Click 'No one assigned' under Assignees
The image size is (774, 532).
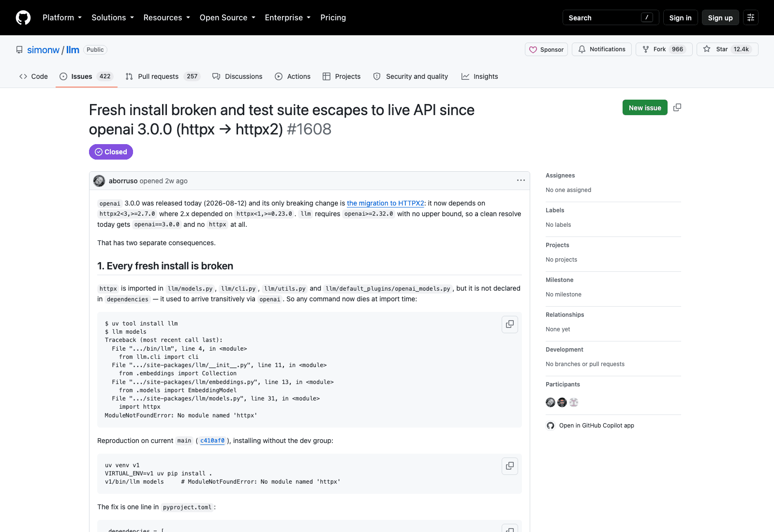tap(568, 190)
